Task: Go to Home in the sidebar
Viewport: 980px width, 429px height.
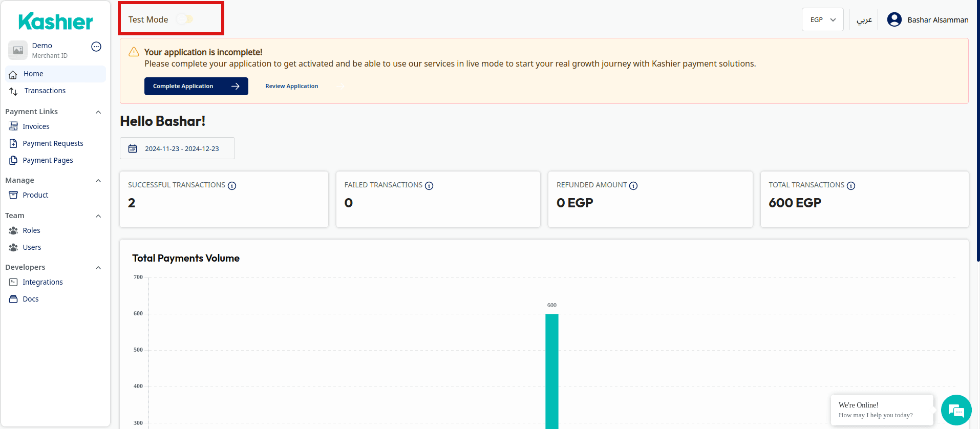Action: click(55, 74)
